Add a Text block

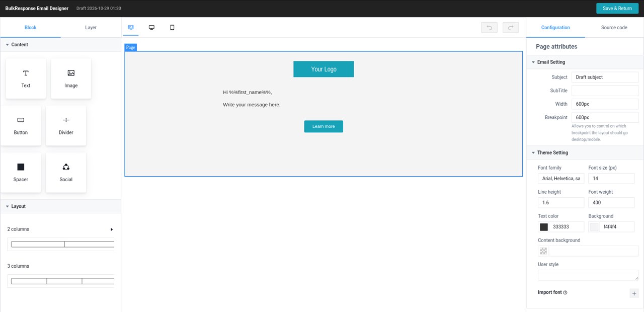(x=26, y=79)
